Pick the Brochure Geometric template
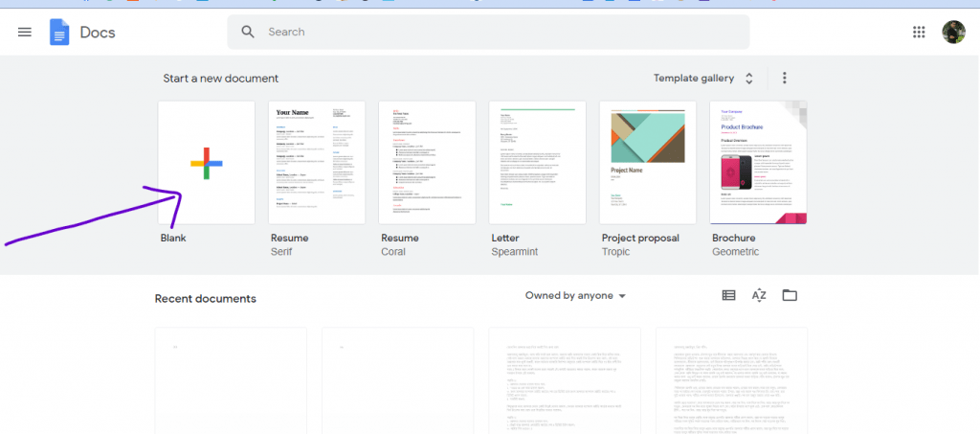This screenshot has width=980, height=434. 758,163
